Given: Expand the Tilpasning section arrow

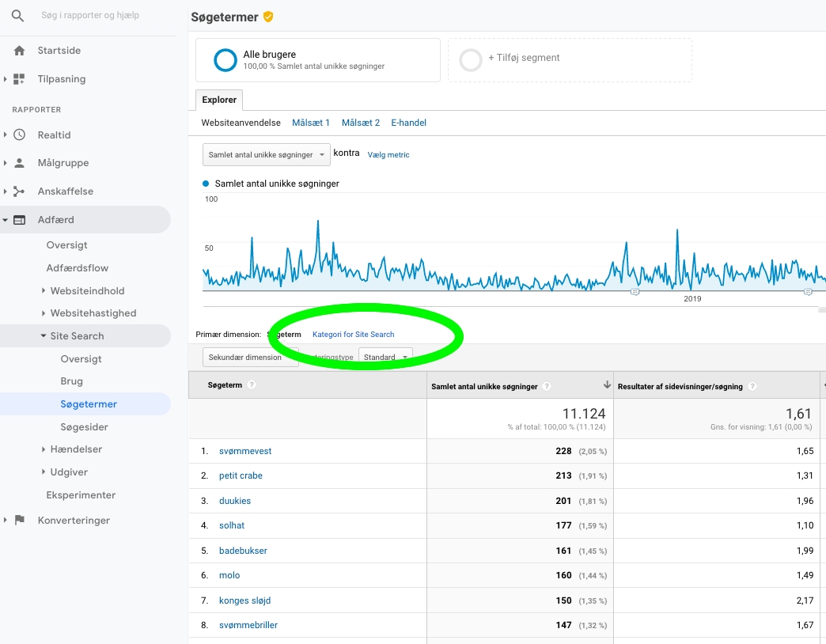Looking at the screenshot, I should click(x=5, y=79).
